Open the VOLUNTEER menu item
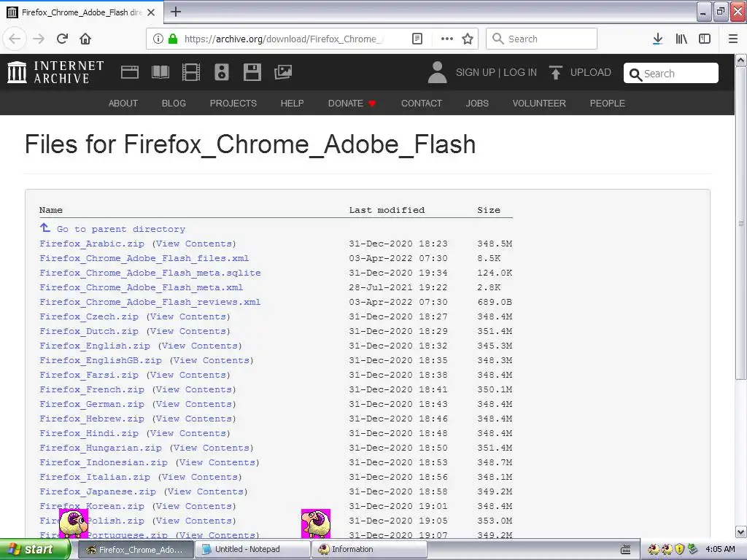The image size is (747, 560). coord(539,104)
